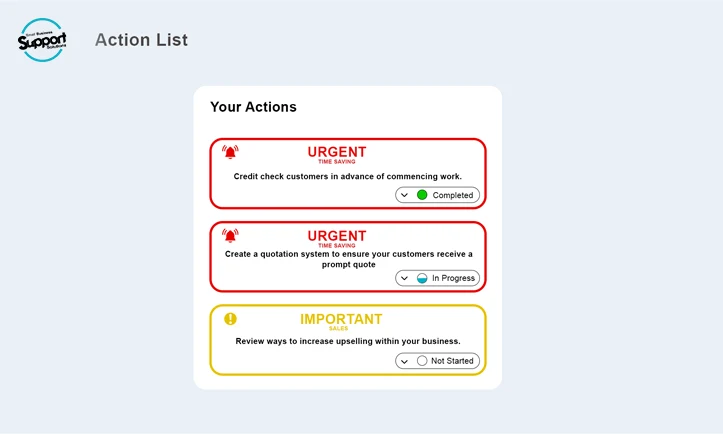Expand the In Progress status dropdown chevron
The height and width of the screenshot is (434, 723).
click(404, 278)
